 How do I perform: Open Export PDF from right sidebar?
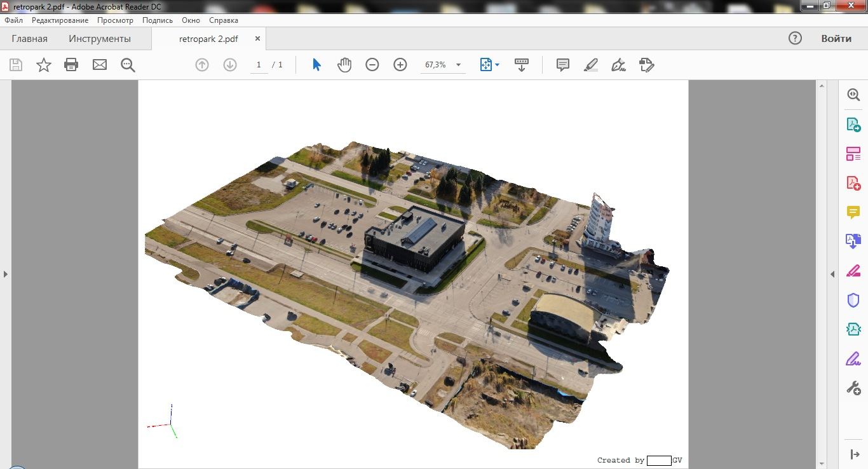click(853, 125)
